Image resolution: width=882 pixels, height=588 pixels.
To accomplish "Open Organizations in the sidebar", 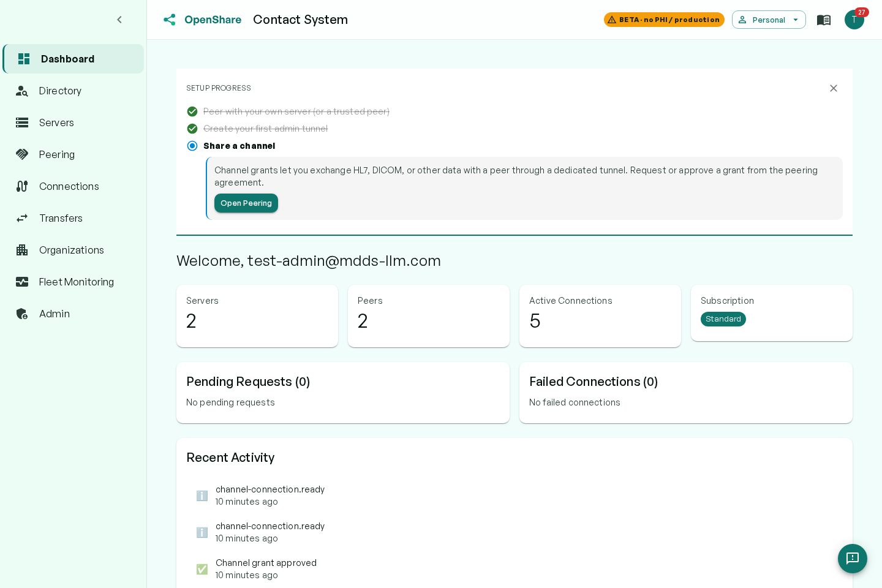I will (x=73, y=250).
